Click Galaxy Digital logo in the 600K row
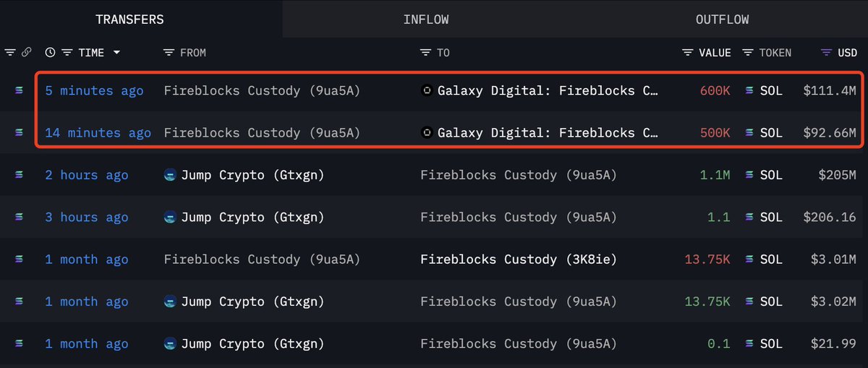The image size is (868, 368). pyautogui.click(x=427, y=90)
